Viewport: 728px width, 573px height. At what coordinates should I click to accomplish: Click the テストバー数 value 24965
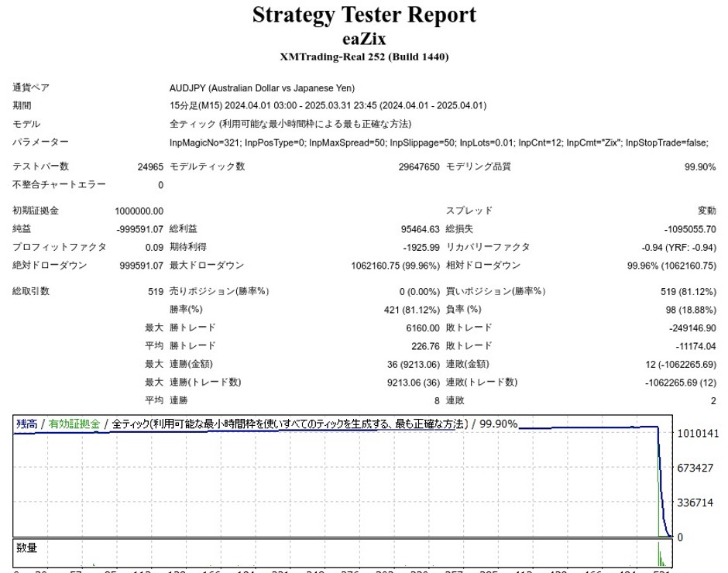(150, 166)
